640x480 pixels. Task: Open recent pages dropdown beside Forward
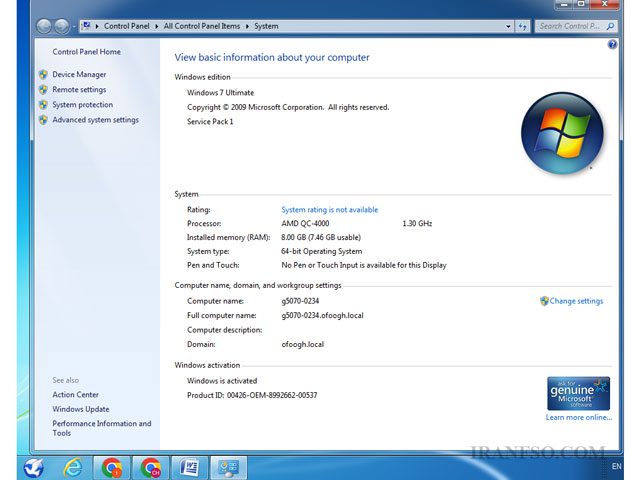(x=74, y=27)
